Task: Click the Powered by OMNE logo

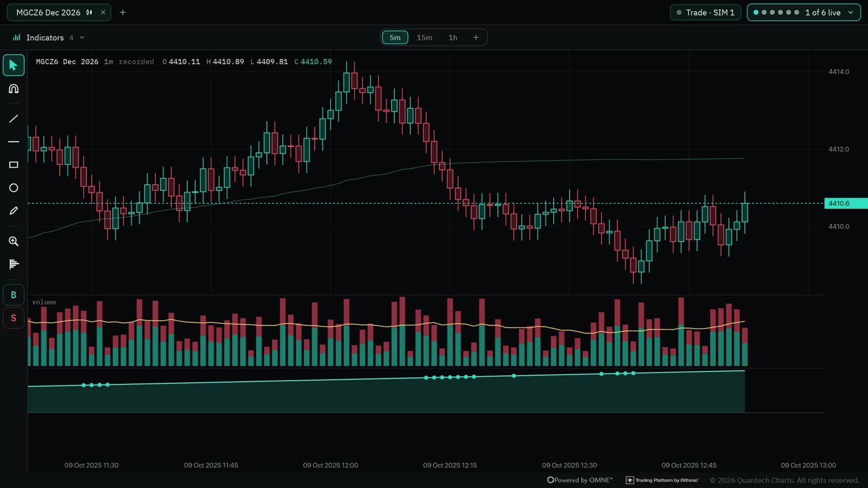Action: point(580,480)
